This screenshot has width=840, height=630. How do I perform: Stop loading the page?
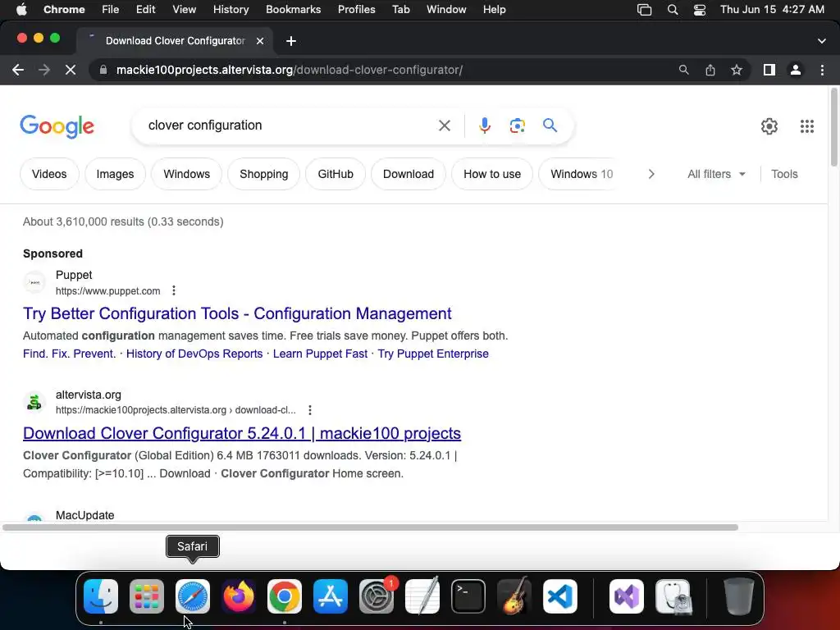(71, 70)
